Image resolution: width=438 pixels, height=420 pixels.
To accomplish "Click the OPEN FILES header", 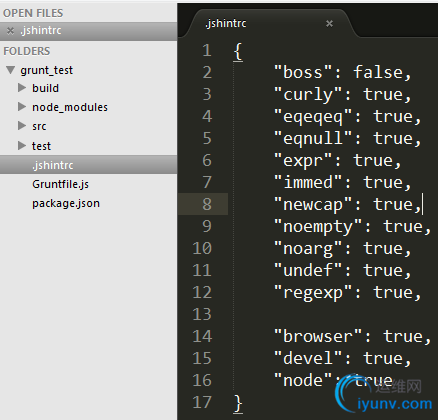I will tap(33, 13).
